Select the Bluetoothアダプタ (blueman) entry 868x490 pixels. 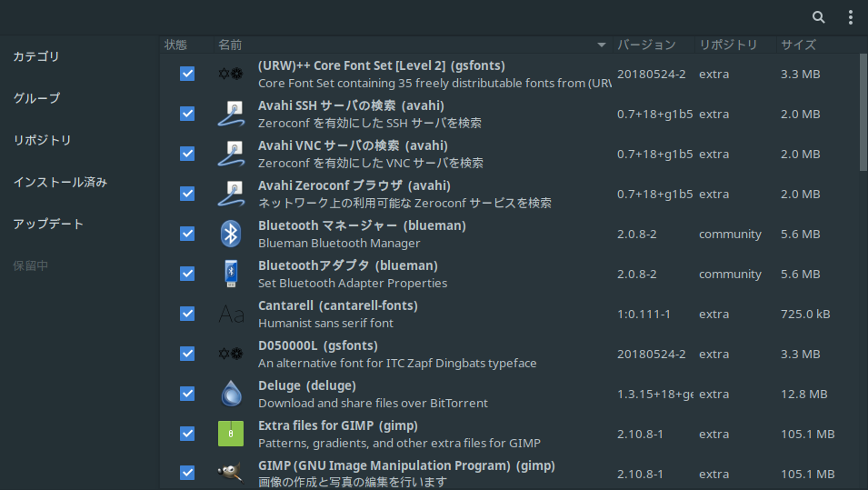tap(347, 265)
